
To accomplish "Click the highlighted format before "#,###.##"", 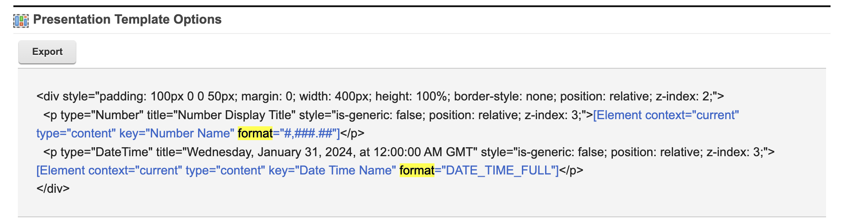I will pyautogui.click(x=255, y=133).
